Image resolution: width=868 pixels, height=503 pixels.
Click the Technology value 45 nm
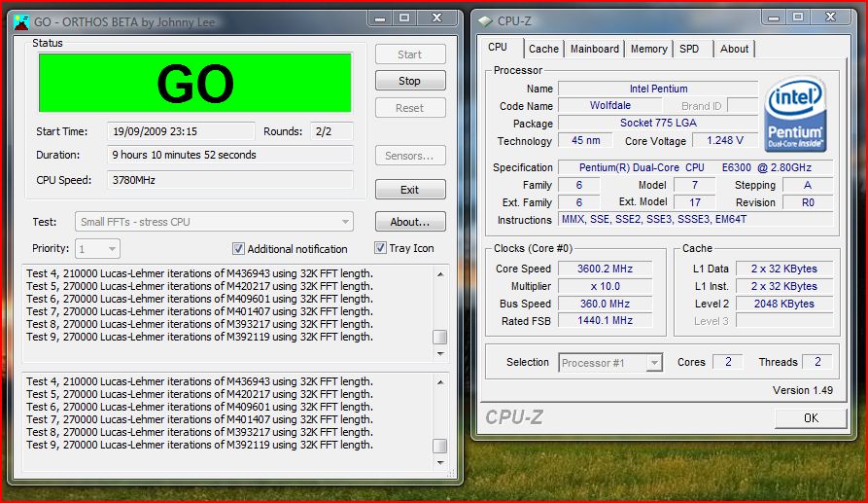[x=585, y=140]
